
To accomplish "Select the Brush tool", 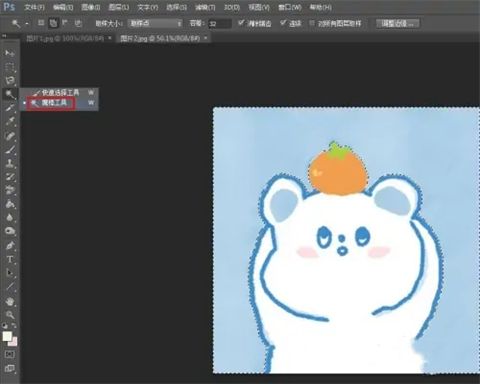I will [10, 149].
